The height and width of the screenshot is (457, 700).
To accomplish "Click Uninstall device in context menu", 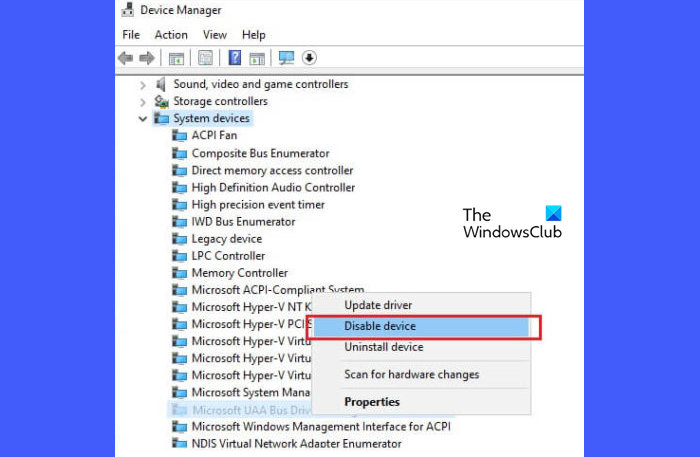I will (384, 348).
